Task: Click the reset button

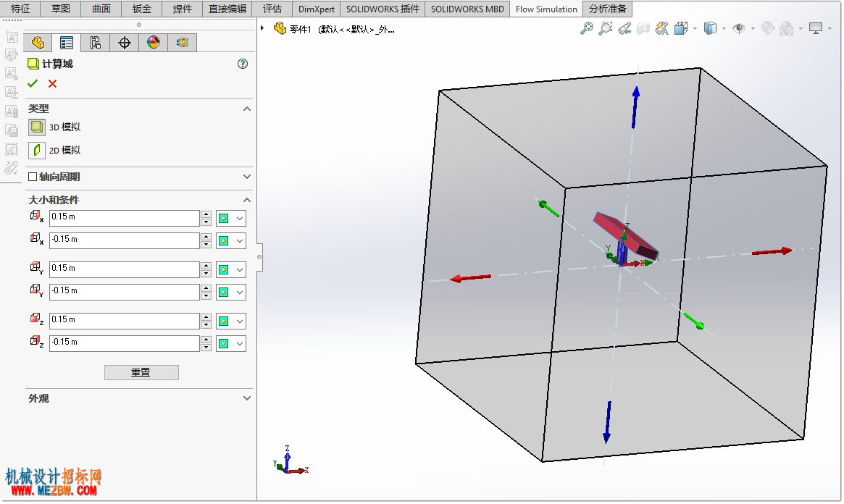Action: tap(141, 372)
